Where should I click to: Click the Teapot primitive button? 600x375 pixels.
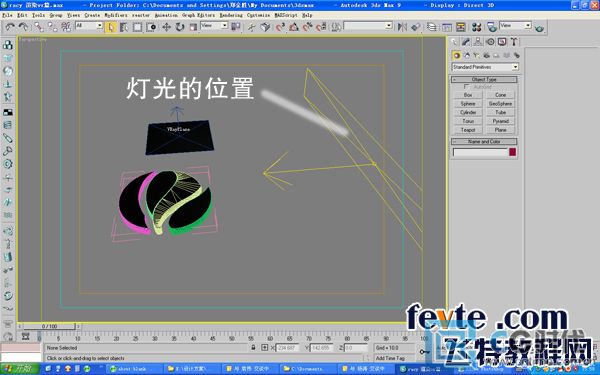click(x=468, y=130)
